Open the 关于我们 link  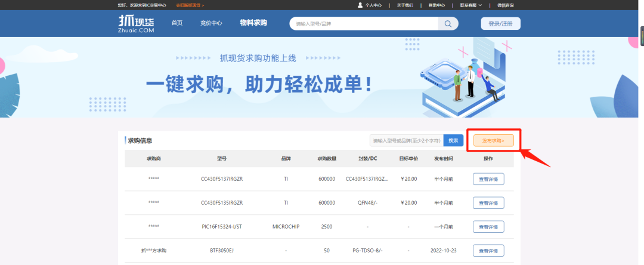coord(404,5)
